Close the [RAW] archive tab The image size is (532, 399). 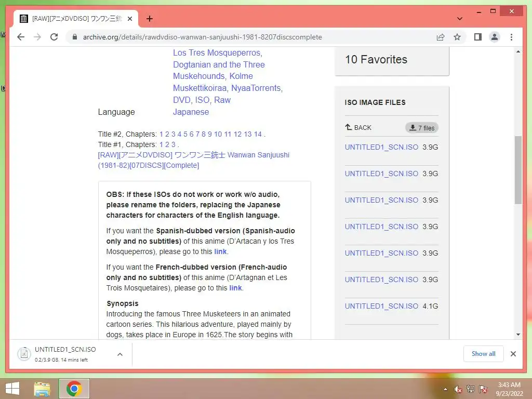129,19
